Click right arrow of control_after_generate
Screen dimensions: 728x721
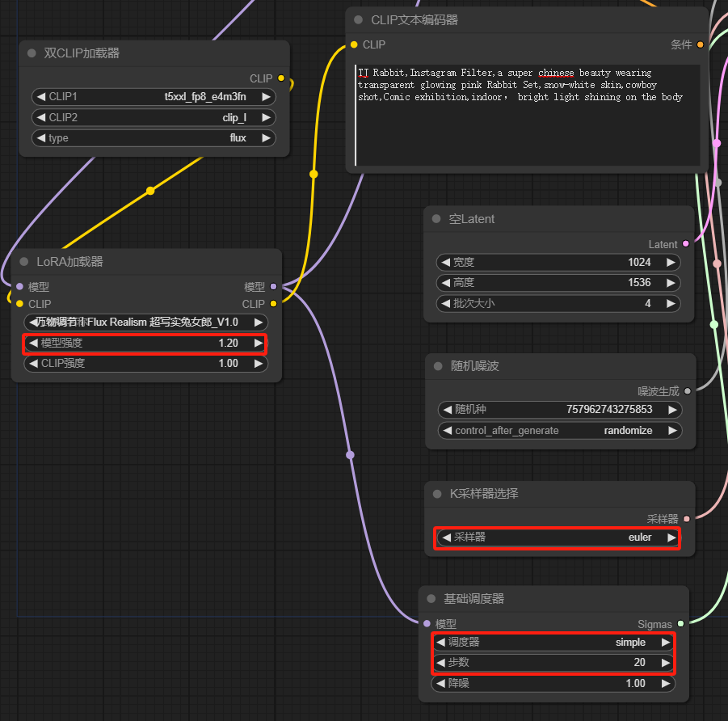point(672,430)
